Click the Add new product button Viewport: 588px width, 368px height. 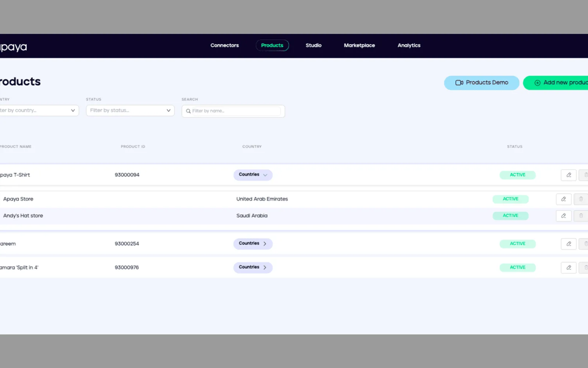click(556, 83)
